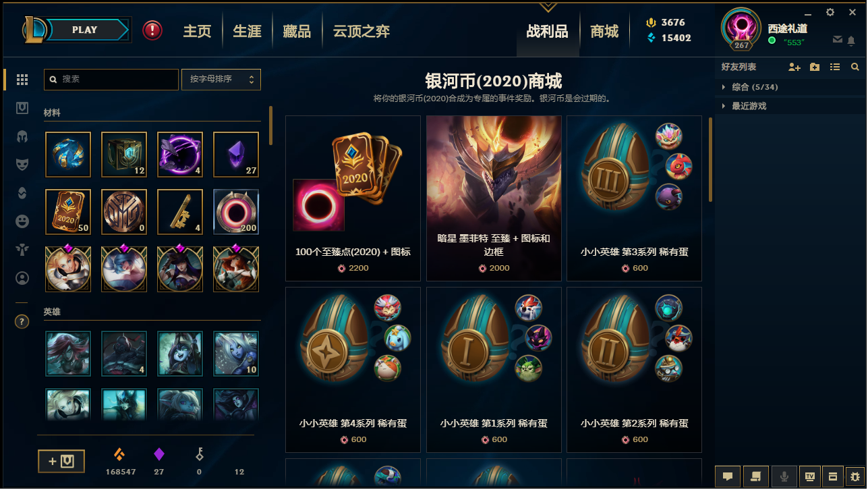Switch to the 商城 tab
The image size is (868, 490).
[604, 31]
